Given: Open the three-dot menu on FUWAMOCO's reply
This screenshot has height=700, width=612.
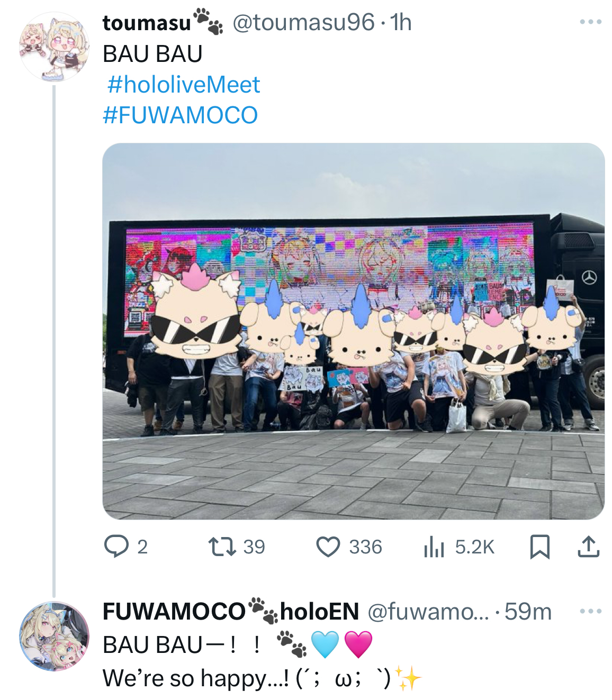Looking at the screenshot, I should (x=590, y=611).
